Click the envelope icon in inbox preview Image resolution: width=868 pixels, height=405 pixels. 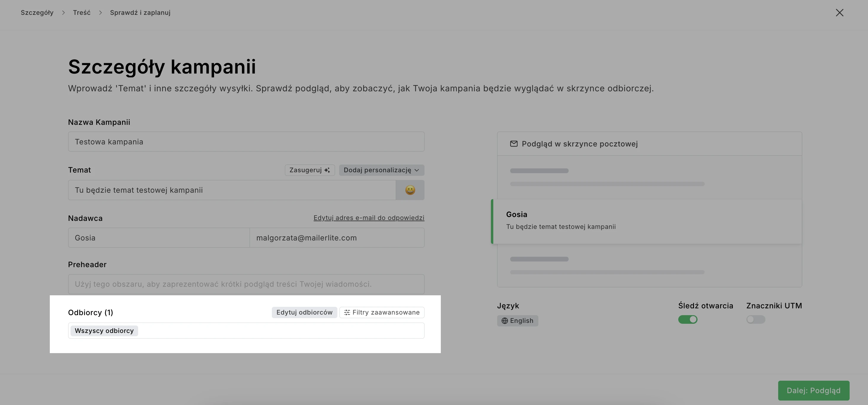[513, 144]
